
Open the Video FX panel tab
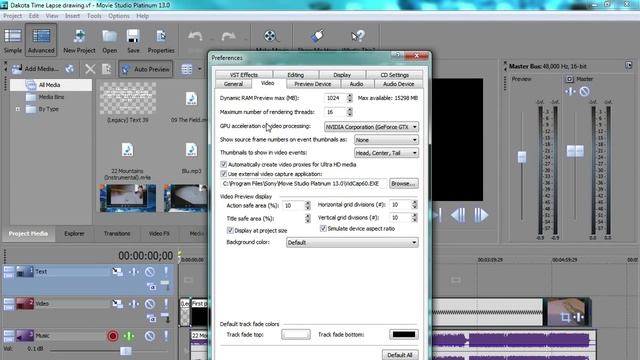(159, 233)
